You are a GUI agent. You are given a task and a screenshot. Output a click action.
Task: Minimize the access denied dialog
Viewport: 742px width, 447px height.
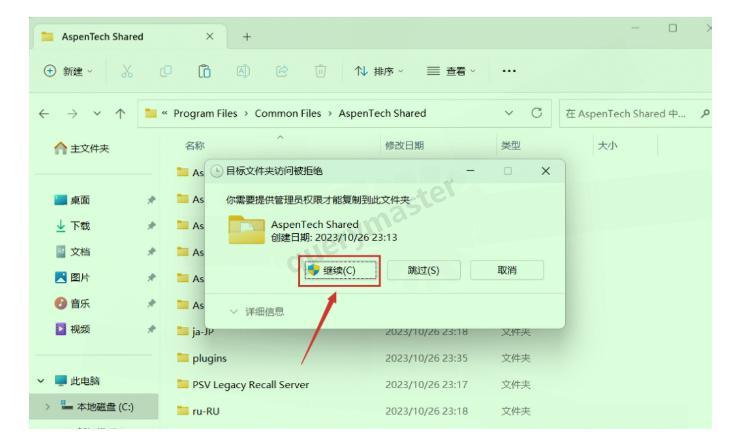click(470, 171)
